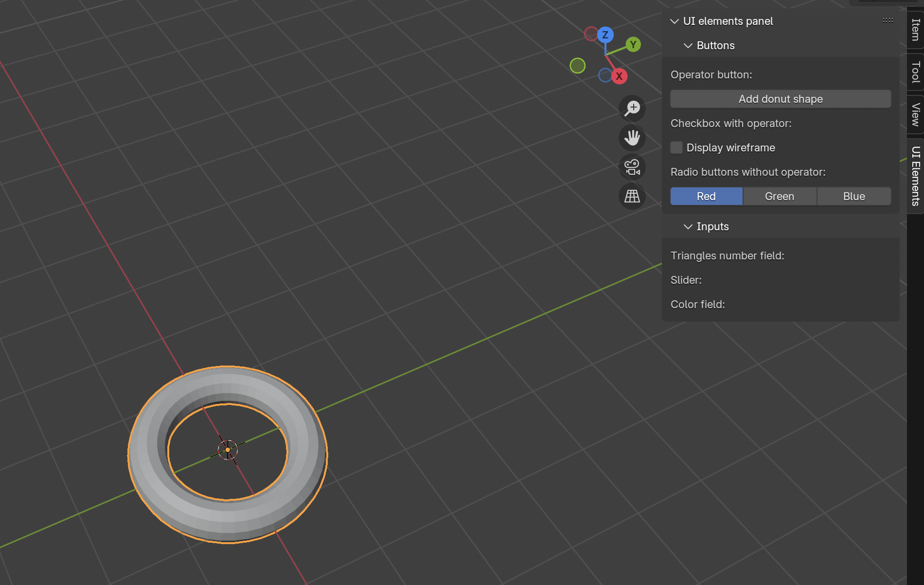This screenshot has width=924, height=585.
Task: Open the View sidebar tab
Action: click(915, 114)
